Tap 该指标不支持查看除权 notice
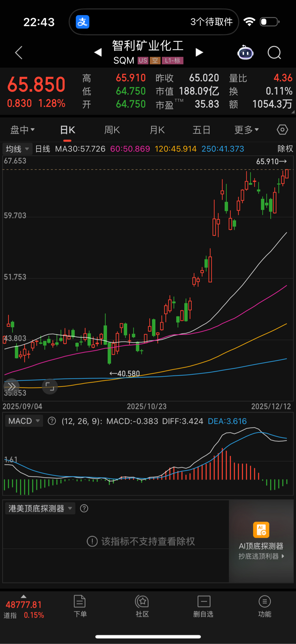296x644 pixels. click(141, 541)
